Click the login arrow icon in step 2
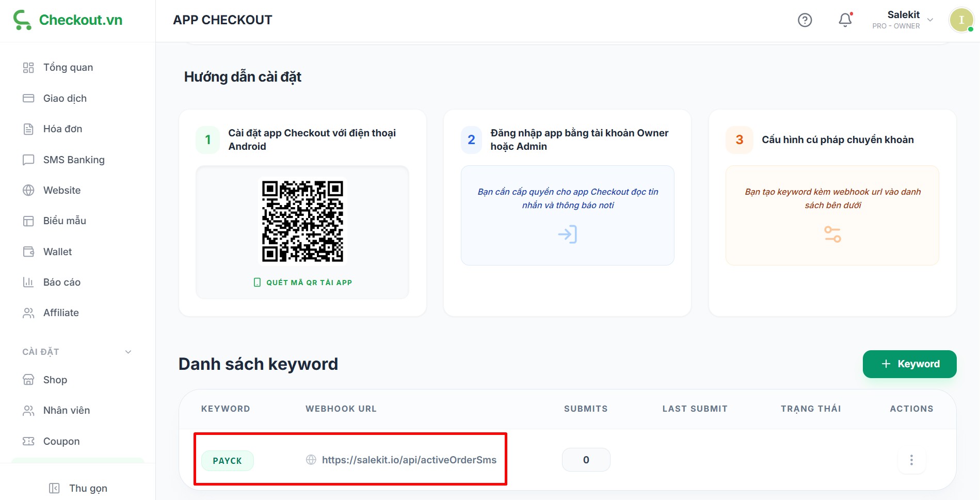Image resolution: width=980 pixels, height=500 pixels. pyautogui.click(x=567, y=235)
